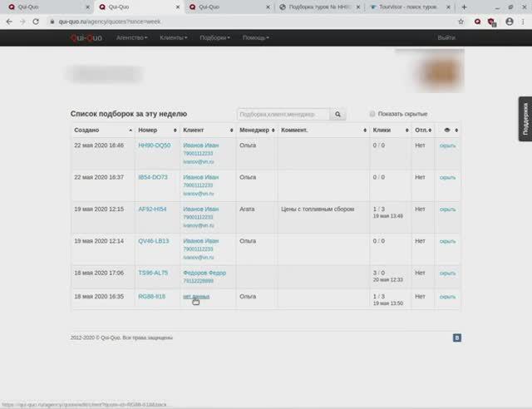Sort table by Создано column
The image size is (532, 409).
point(103,131)
